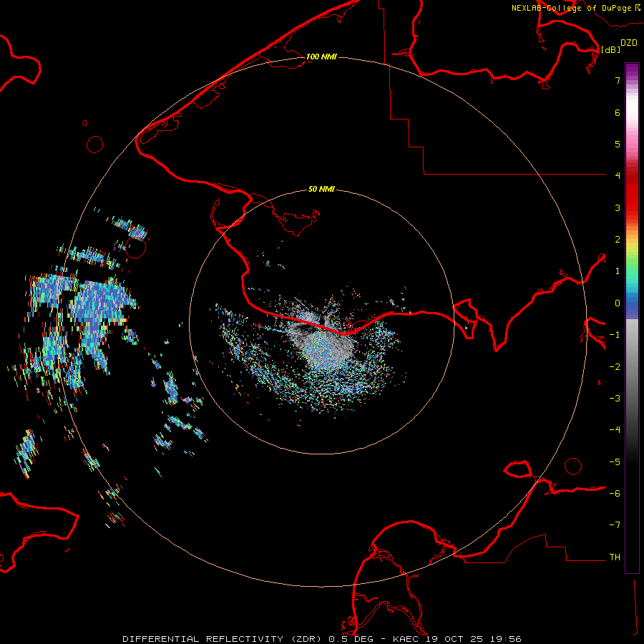Click the 7 value on the color scale
Image resolution: width=644 pixels, height=644 pixels.
point(618,80)
